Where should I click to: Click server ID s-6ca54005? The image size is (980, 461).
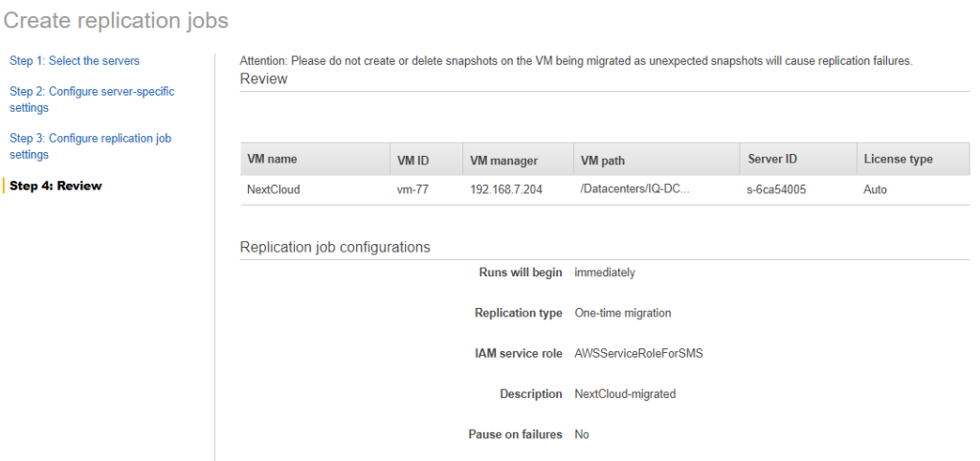777,189
